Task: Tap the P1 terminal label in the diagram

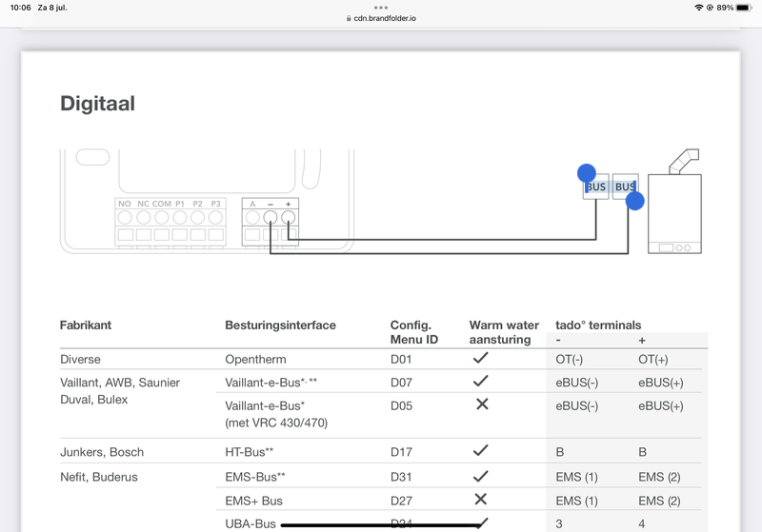Action: coord(180,204)
